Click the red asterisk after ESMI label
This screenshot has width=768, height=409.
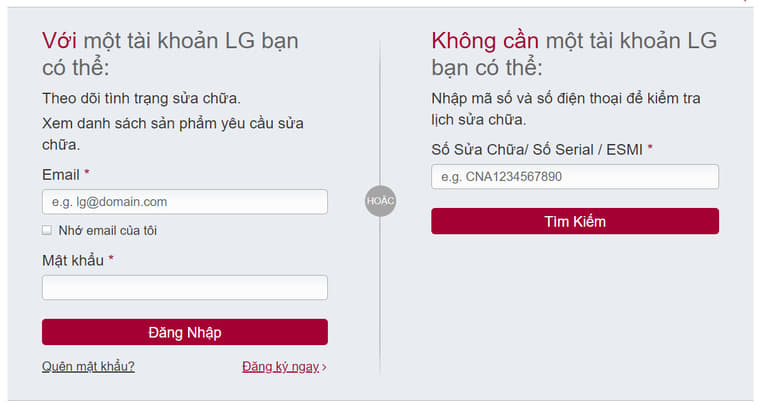(x=650, y=149)
